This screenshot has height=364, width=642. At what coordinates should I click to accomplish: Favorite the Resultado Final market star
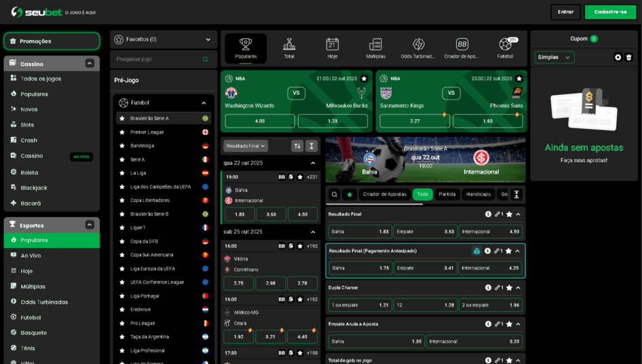509,214
